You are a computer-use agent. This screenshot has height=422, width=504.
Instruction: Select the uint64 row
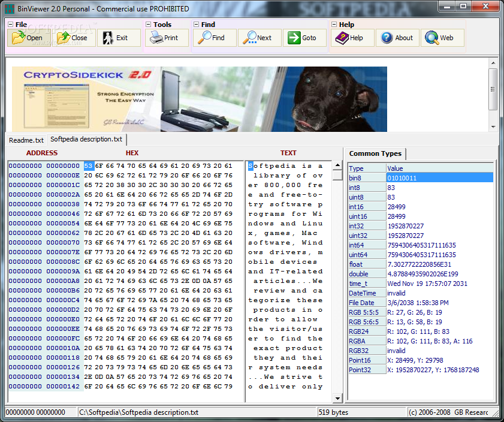pyautogui.click(x=421, y=255)
